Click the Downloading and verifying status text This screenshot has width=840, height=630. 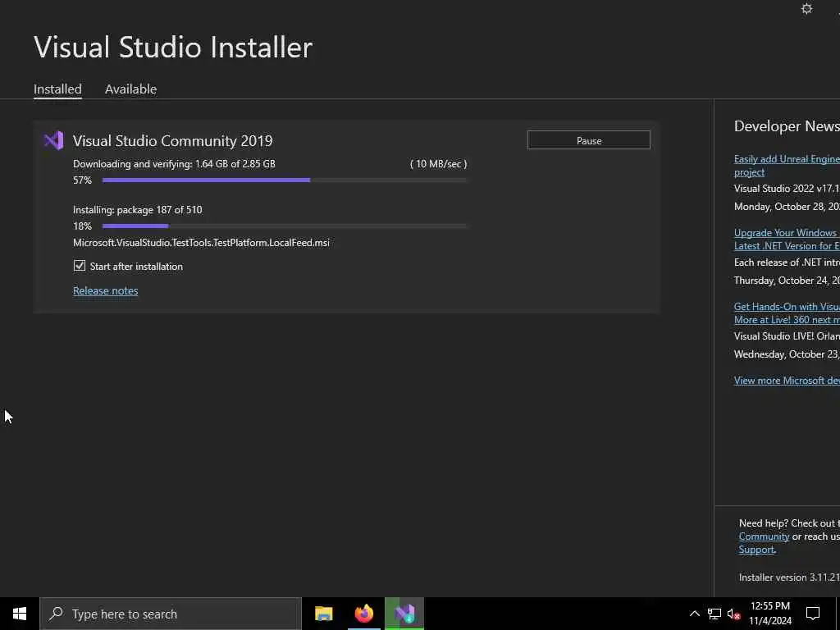pos(174,164)
